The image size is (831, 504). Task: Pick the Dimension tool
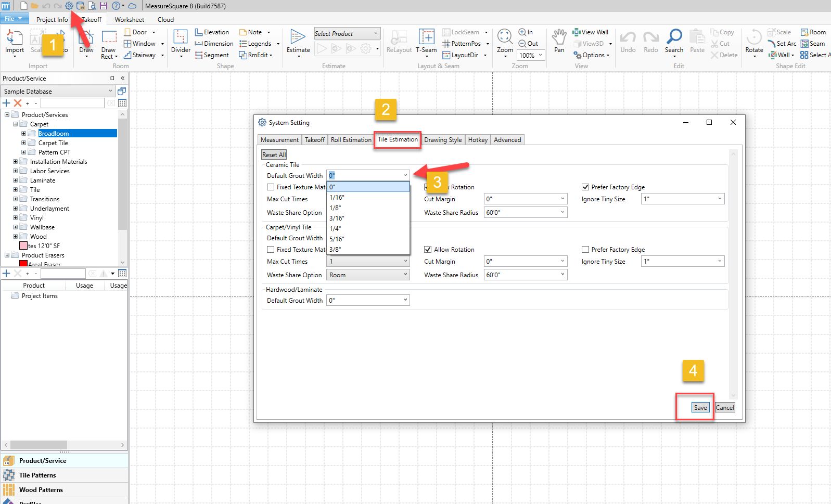[214, 44]
